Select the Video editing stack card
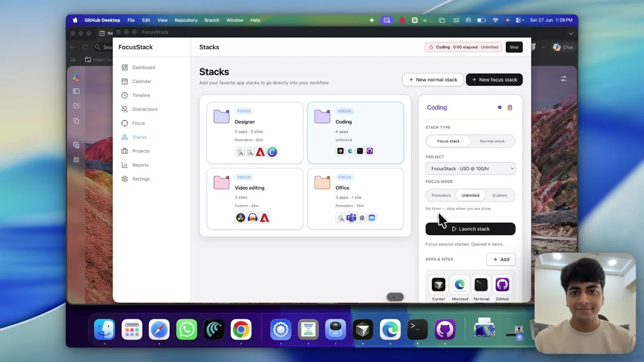Screen dimensions: 644x362 (x=255, y=199)
